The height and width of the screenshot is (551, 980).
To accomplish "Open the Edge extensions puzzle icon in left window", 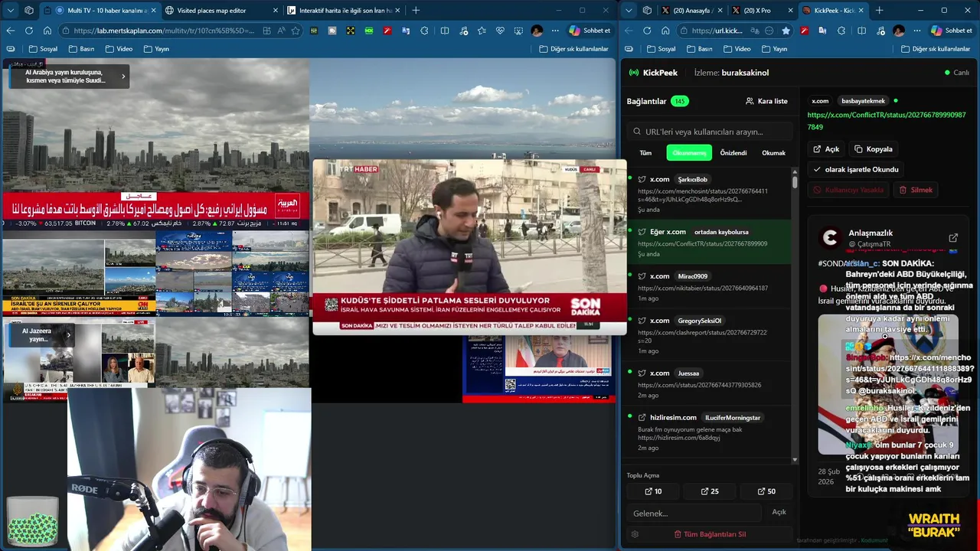I will point(425,31).
